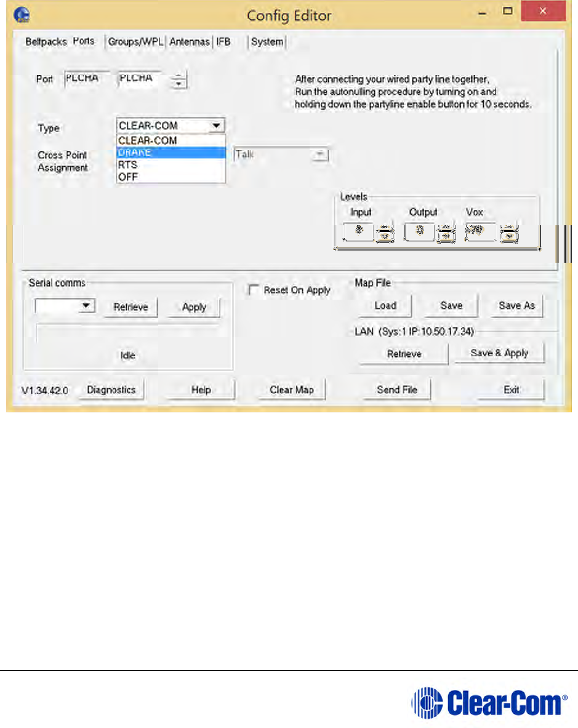Screen dimensions: 578x728
Task: Click Retrieve under LAN section
Action: (404, 354)
